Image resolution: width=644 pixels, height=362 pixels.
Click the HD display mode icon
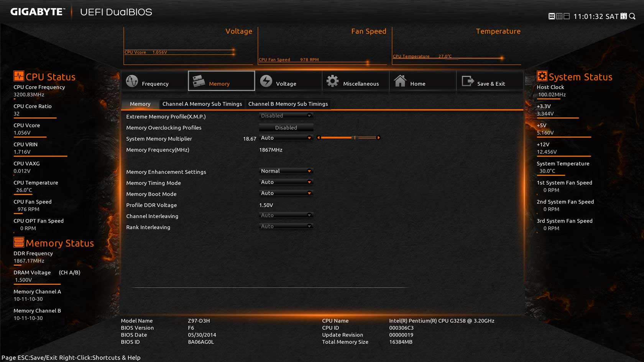pos(552,16)
